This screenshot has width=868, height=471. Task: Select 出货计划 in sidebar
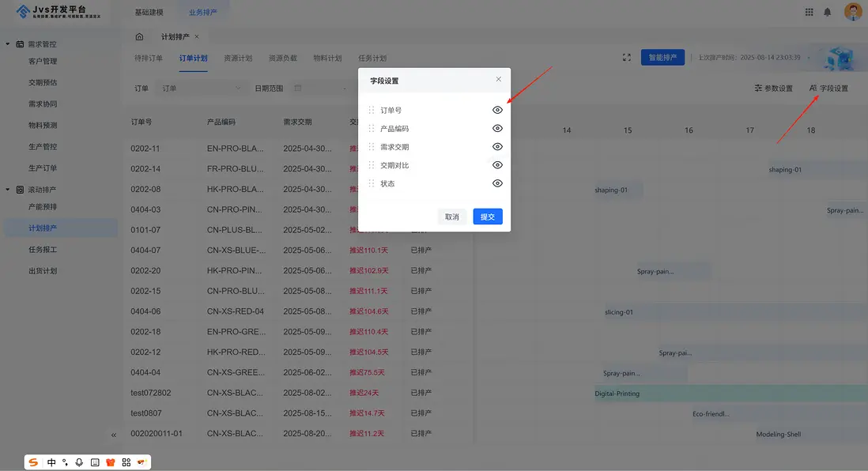point(43,271)
